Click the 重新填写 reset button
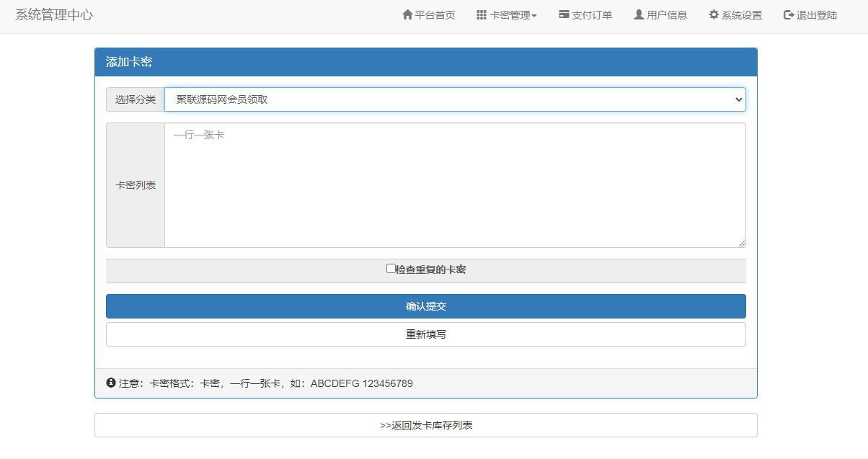The width and height of the screenshot is (868, 459). pos(426,334)
